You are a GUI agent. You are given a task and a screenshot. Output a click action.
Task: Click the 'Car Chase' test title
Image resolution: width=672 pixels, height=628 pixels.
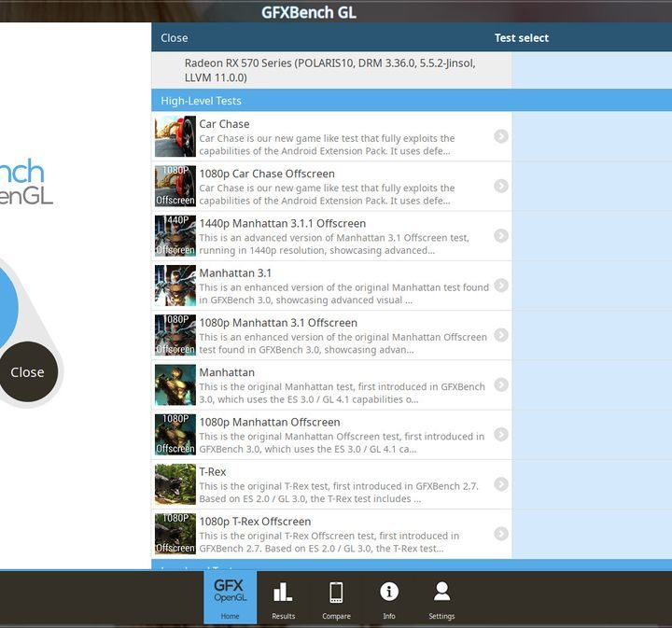point(224,124)
